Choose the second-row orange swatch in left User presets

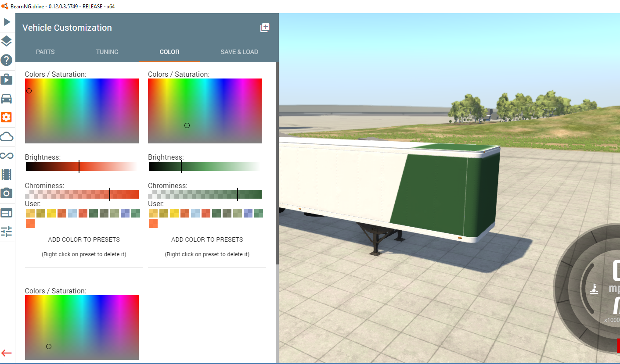30,224
